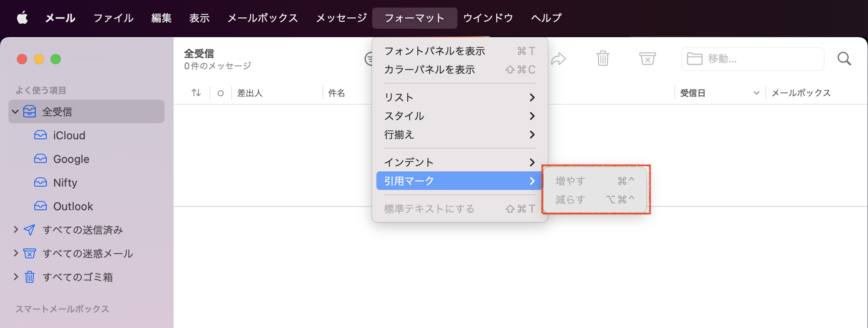Click the trash delete toolbar icon
Image resolution: width=868 pixels, height=328 pixels.
click(x=603, y=59)
